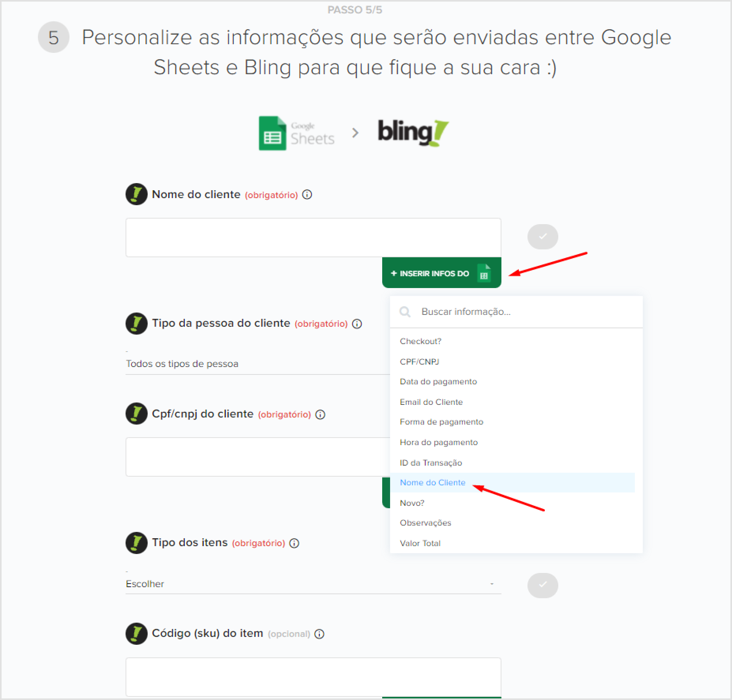Click search magnifier icon in dropdown
Screen dimensions: 732x700
click(405, 312)
